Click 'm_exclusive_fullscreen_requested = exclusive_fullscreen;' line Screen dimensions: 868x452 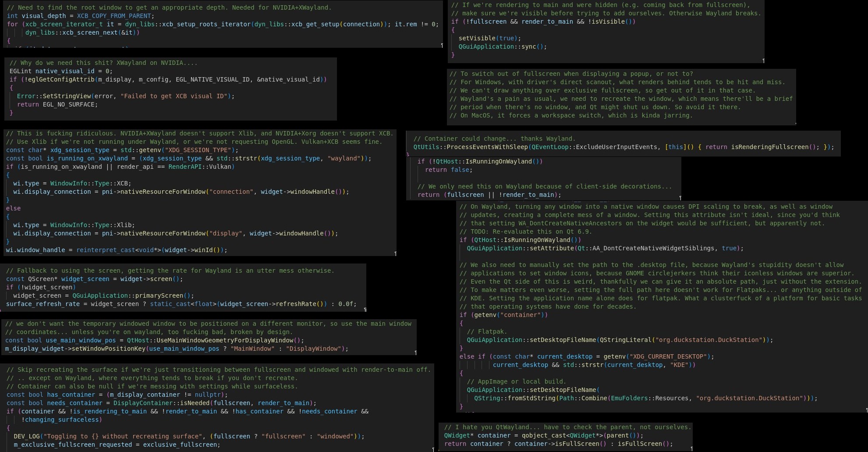point(117,445)
